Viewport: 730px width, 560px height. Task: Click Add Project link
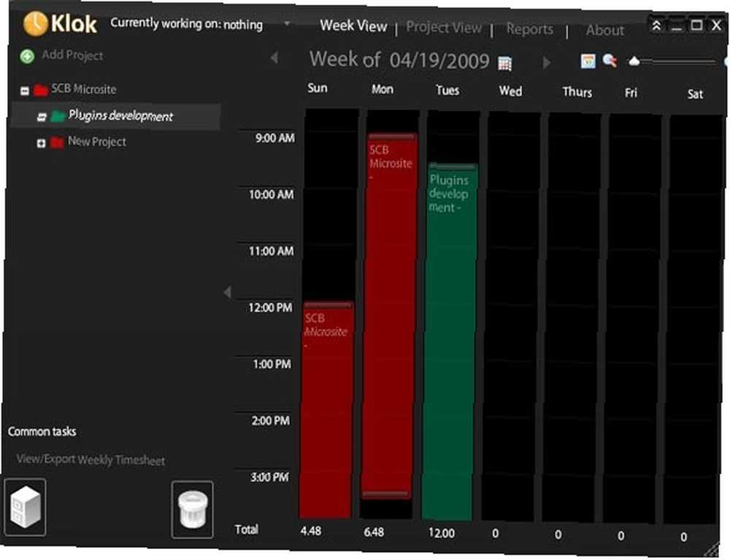click(x=72, y=55)
